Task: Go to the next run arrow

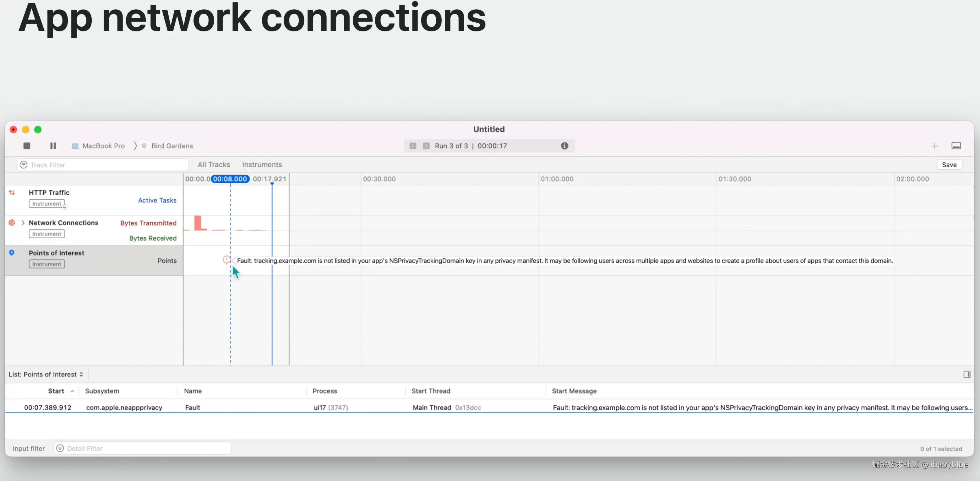Action: [426, 146]
